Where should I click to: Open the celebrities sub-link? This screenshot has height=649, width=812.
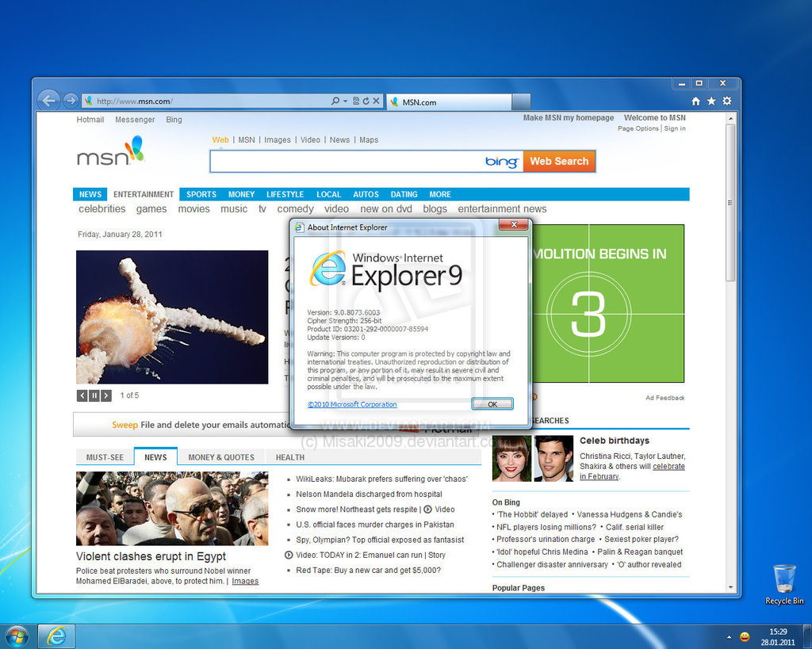[102, 208]
